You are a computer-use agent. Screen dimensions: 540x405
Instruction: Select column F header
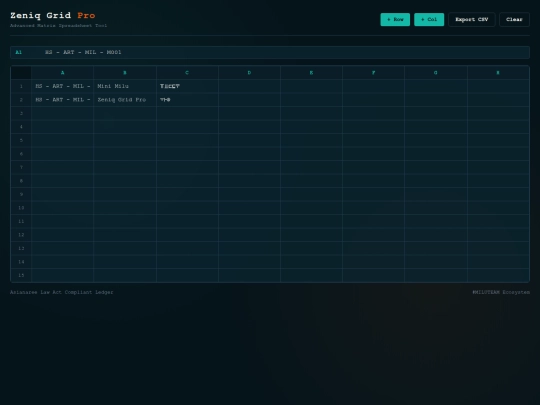373,73
